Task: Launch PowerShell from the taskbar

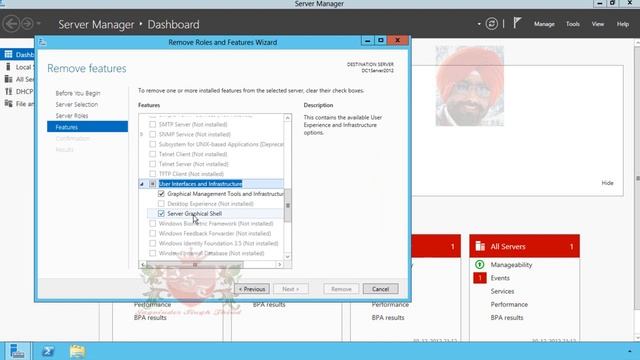Action: (x=48, y=351)
